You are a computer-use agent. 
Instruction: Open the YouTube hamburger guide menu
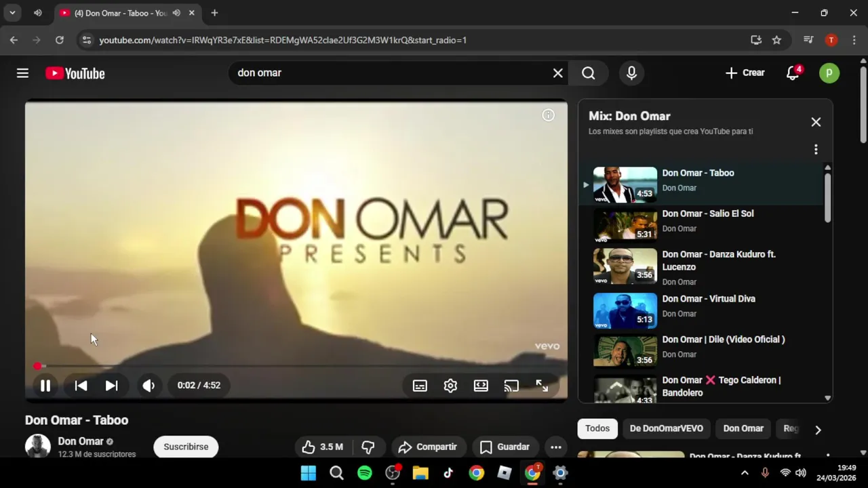coord(22,73)
